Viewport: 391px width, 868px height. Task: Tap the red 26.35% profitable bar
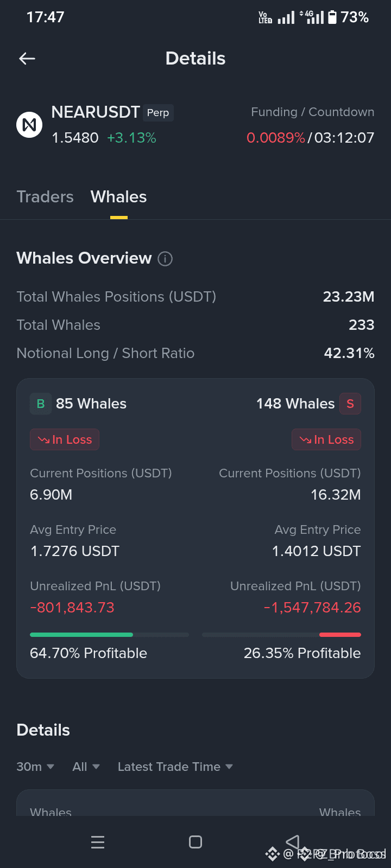click(x=340, y=635)
